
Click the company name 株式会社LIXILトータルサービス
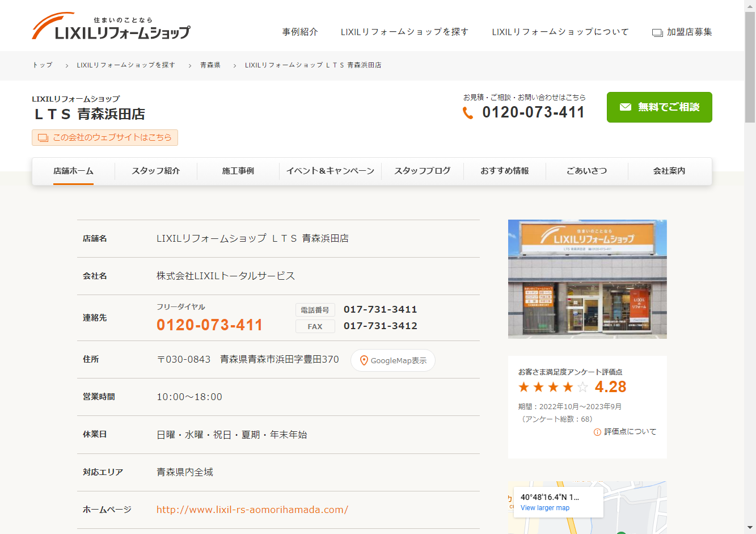[226, 276]
